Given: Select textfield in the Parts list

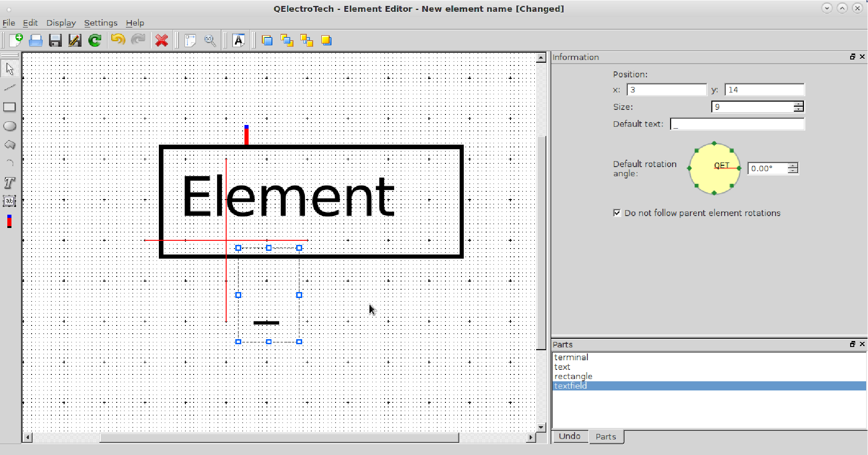Looking at the screenshot, I should coord(709,386).
